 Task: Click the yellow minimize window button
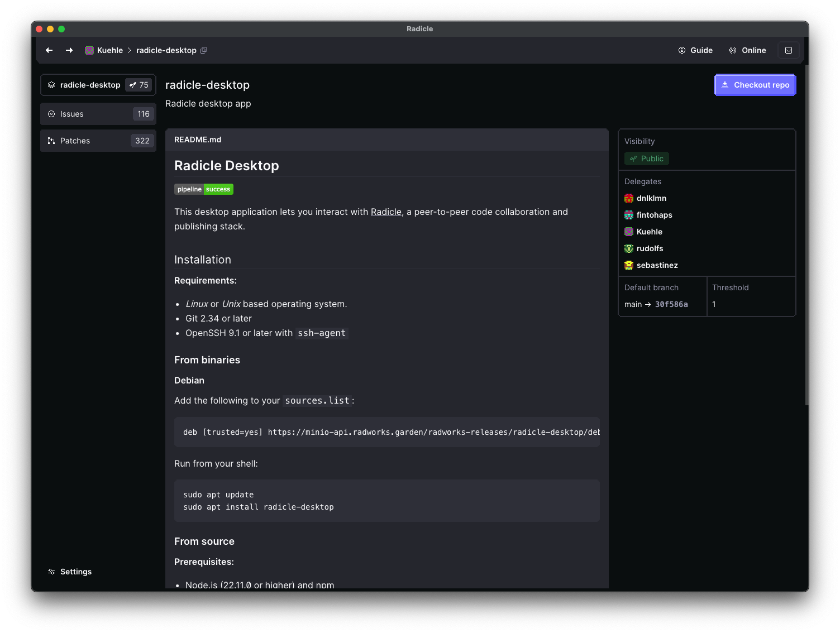pos(50,29)
